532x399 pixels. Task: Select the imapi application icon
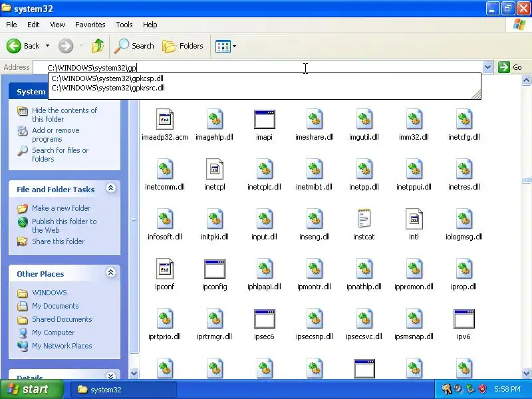tap(264, 119)
